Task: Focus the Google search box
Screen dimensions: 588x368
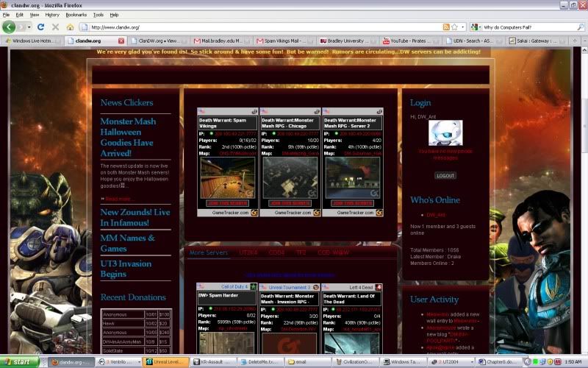Action: tap(529, 27)
